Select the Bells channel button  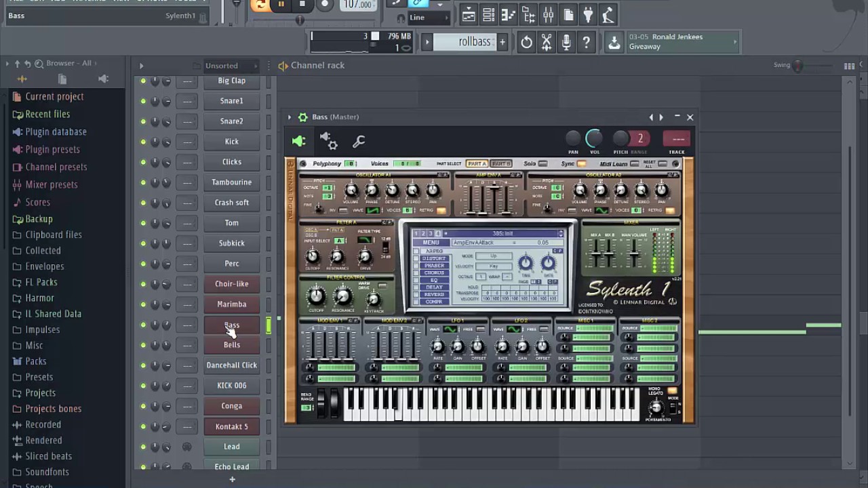click(x=232, y=345)
